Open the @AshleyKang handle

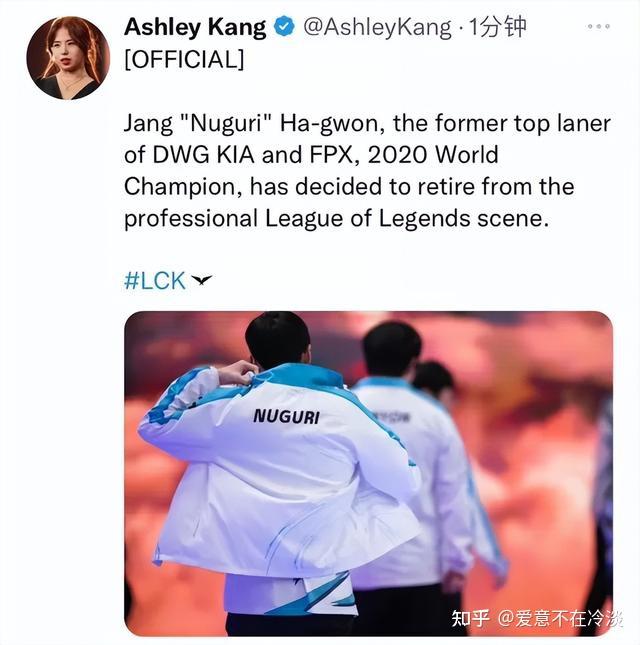(x=377, y=28)
